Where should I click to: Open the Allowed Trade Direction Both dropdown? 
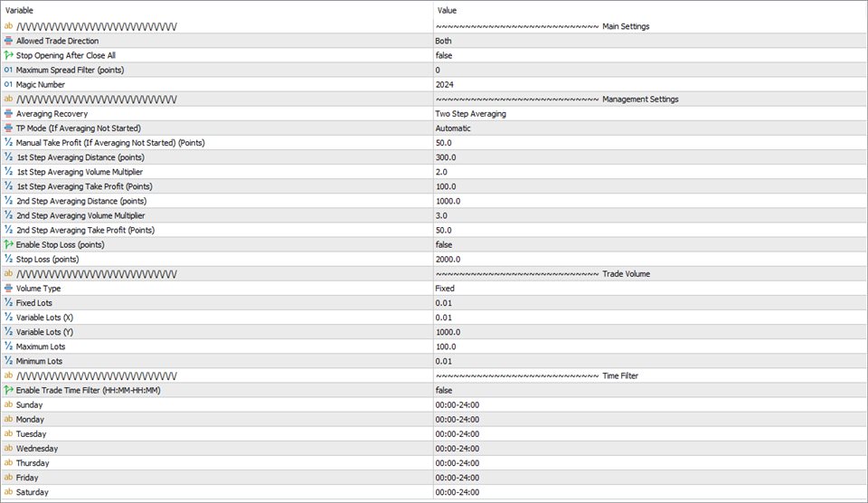point(650,41)
